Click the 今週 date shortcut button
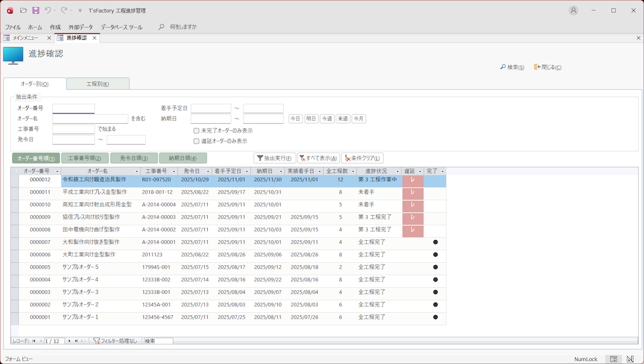The width and height of the screenshot is (644, 364). (327, 119)
